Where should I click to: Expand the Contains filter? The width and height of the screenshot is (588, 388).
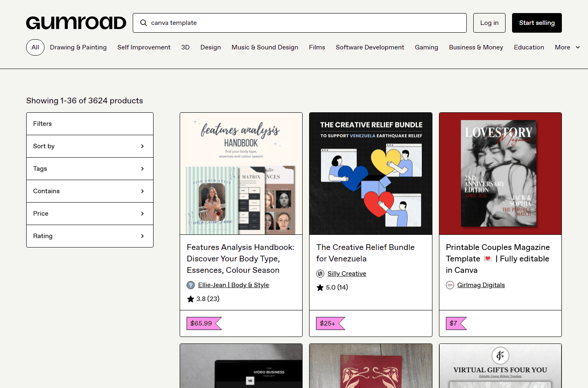tap(90, 191)
